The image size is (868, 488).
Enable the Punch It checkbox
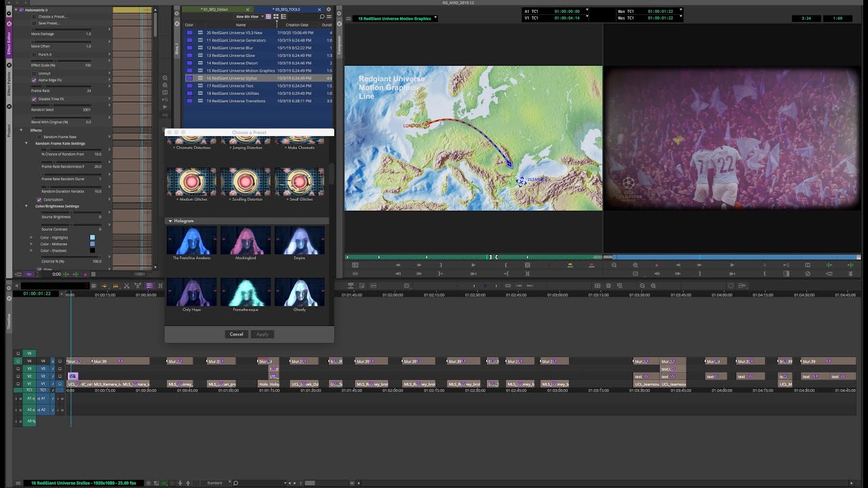pyautogui.click(x=35, y=54)
